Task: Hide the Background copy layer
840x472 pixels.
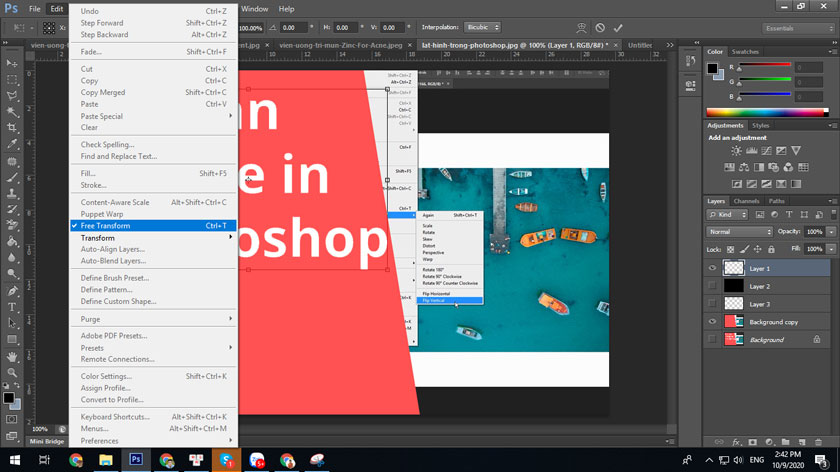Action: (712, 321)
